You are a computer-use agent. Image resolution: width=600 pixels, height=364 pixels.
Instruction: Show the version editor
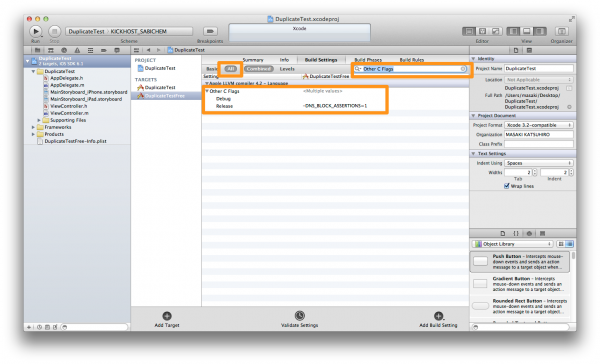[x=496, y=31]
